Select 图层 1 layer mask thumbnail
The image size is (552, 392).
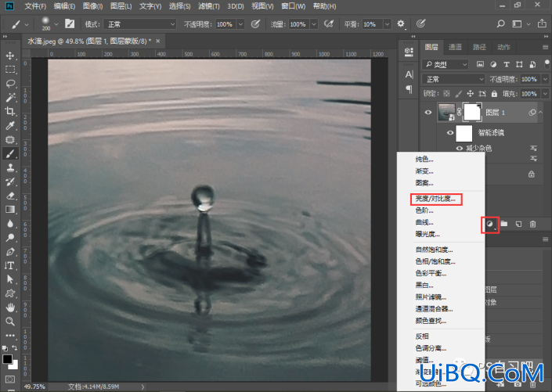pos(471,113)
